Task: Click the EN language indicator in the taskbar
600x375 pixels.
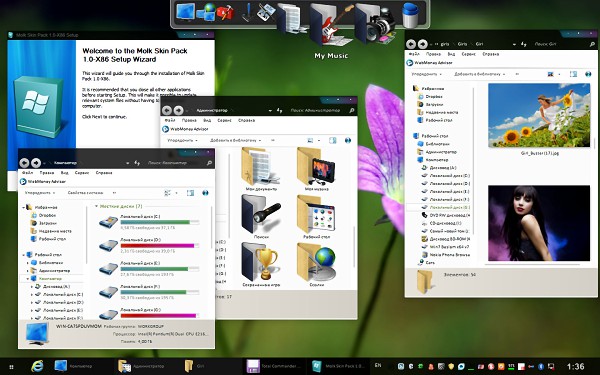Action: click(x=378, y=365)
